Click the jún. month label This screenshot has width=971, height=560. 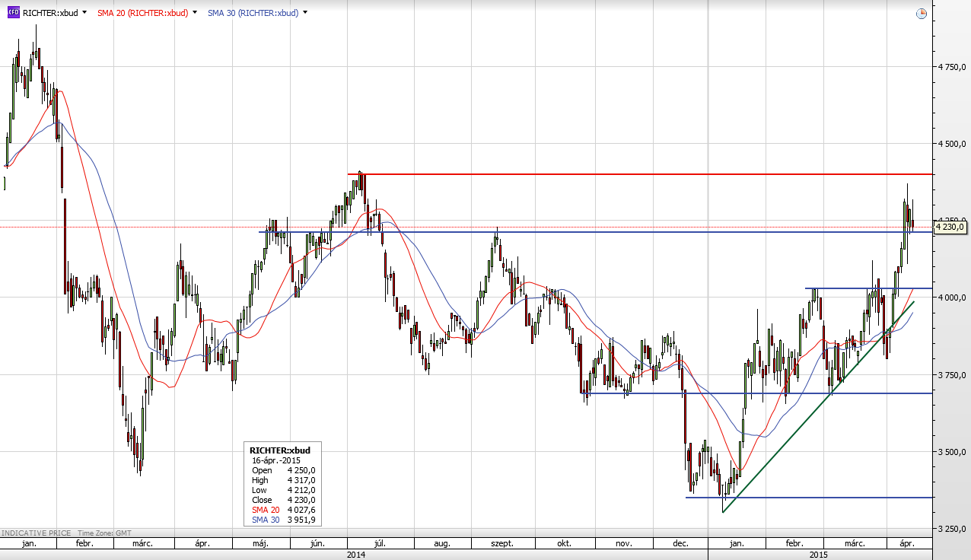tap(318, 544)
